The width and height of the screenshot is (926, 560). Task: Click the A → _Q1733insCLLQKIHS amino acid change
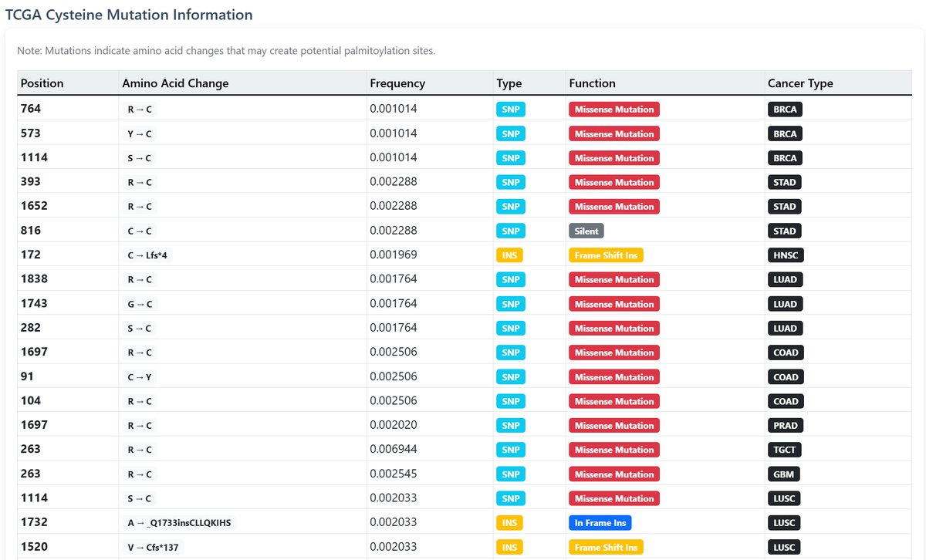pos(177,522)
